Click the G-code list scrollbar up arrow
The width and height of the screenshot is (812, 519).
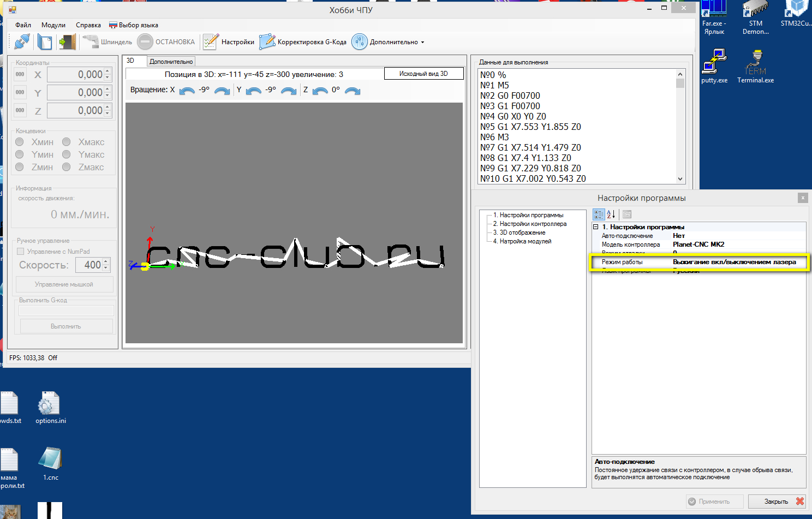point(680,74)
